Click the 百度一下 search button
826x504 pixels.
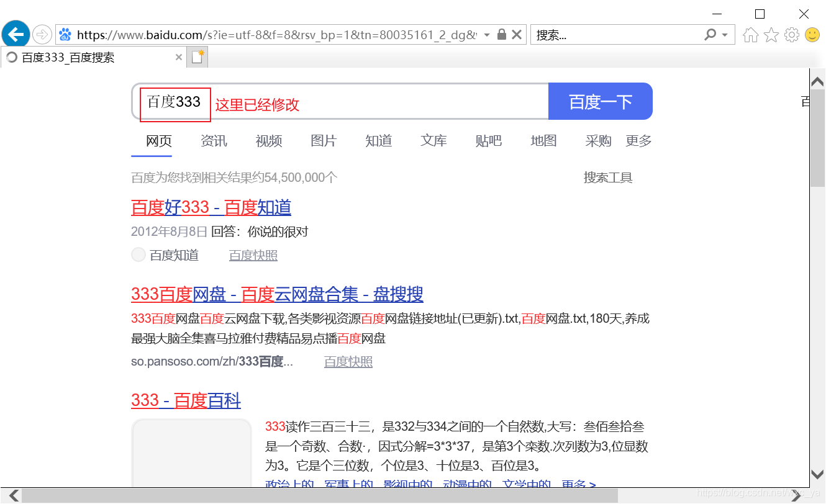pyautogui.click(x=601, y=101)
